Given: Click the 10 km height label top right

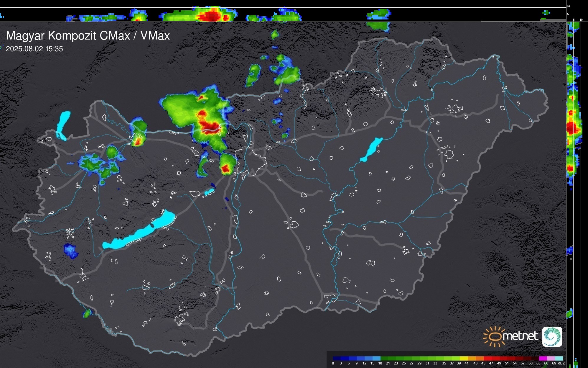Looking at the screenshot, I should [568, 6].
